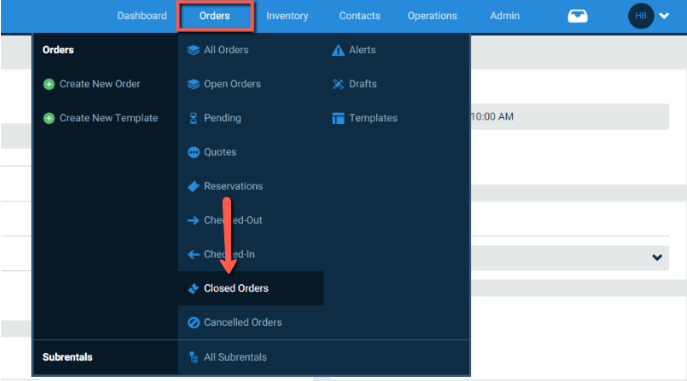Go to All Subrentals

[x=235, y=357]
